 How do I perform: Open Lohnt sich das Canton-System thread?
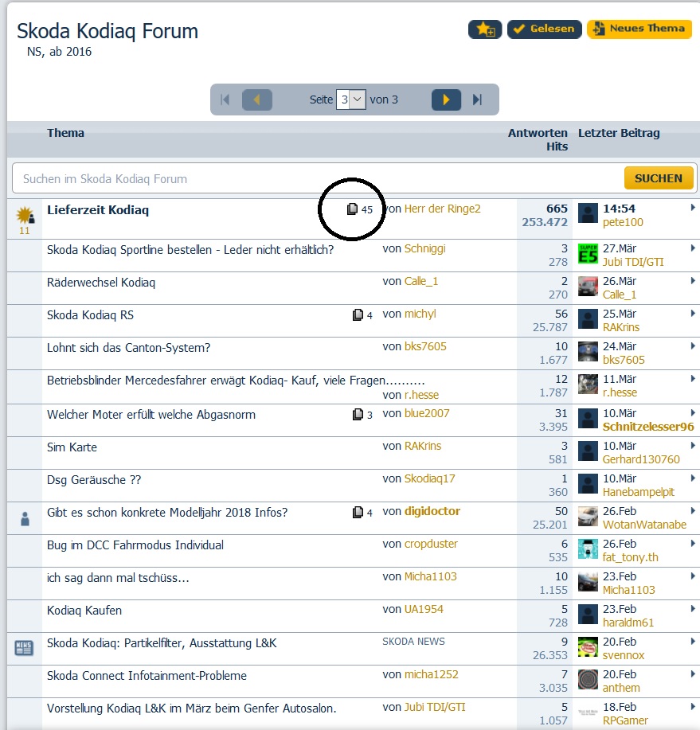[128, 348]
